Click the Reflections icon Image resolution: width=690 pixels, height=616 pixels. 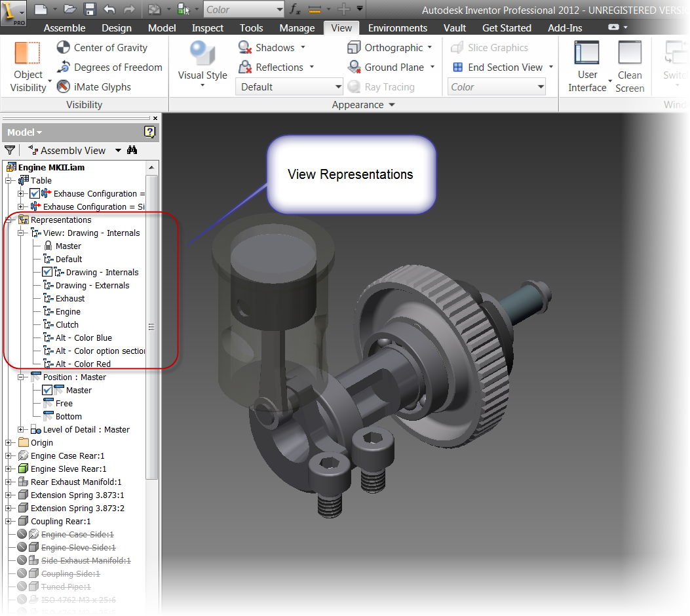(x=245, y=67)
